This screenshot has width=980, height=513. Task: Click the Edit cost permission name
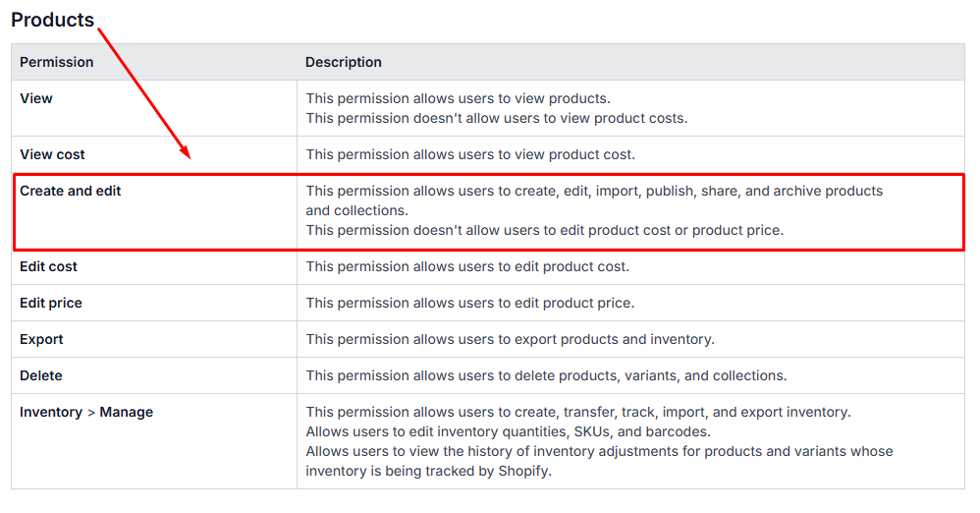[48, 266]
